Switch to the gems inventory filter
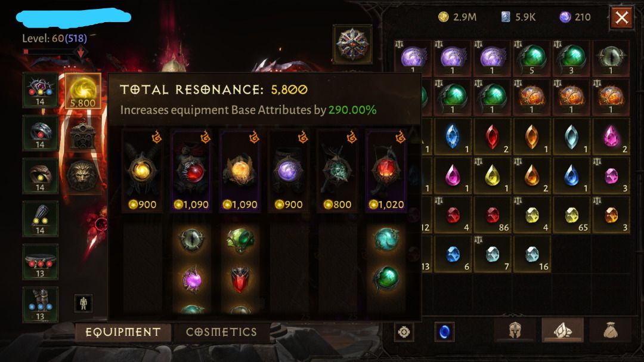This screenshot has height=362, width=644. [x=563, y=330]
